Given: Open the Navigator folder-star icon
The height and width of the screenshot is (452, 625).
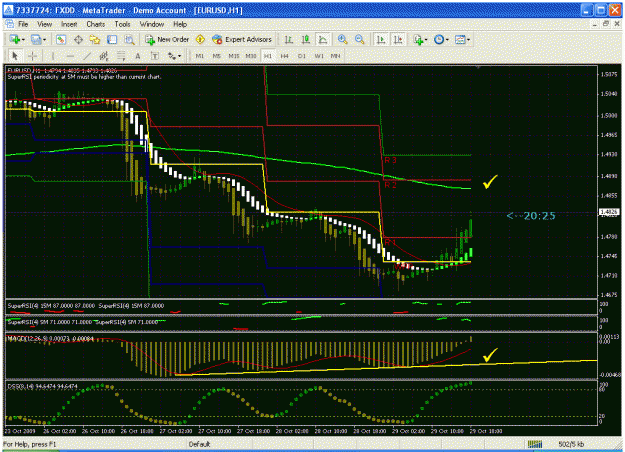Looking at the screenshot, I should [95, 39].
